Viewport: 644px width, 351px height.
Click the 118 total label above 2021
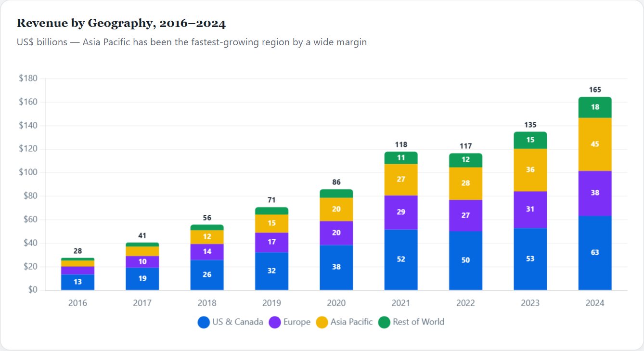pyautogui.click(x=401, y=144)
